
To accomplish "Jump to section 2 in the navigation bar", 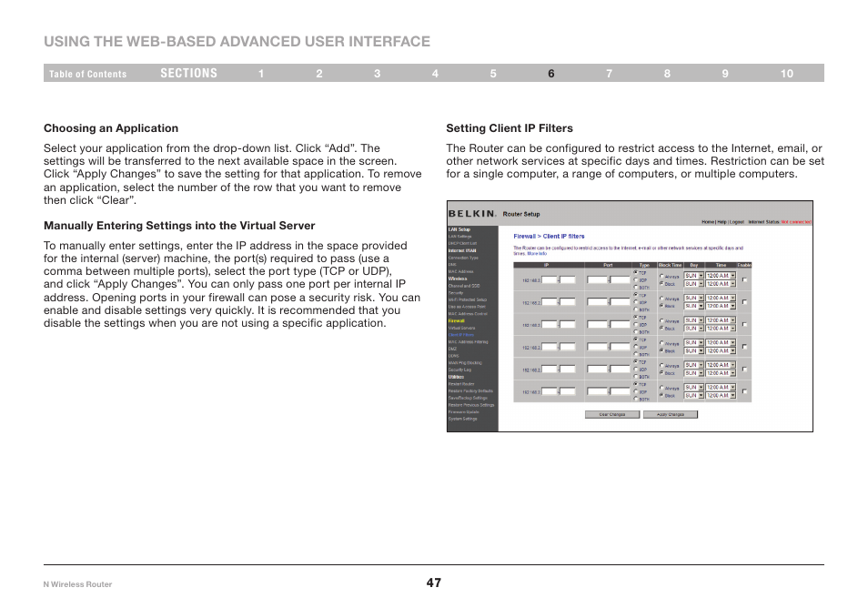I will coord(319,74).
